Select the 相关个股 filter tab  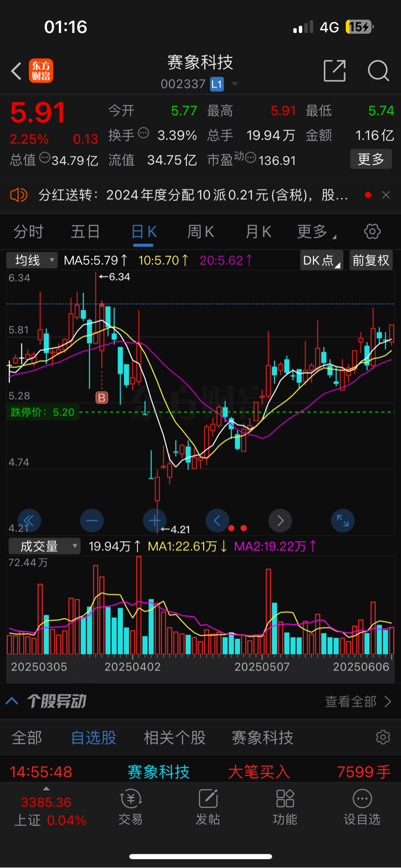(175, 738)
